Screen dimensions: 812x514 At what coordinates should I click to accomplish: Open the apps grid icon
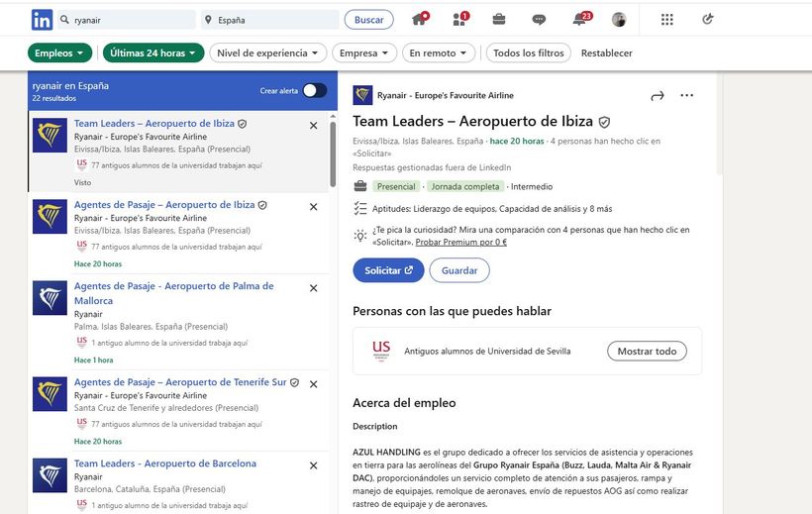point(667,20)
